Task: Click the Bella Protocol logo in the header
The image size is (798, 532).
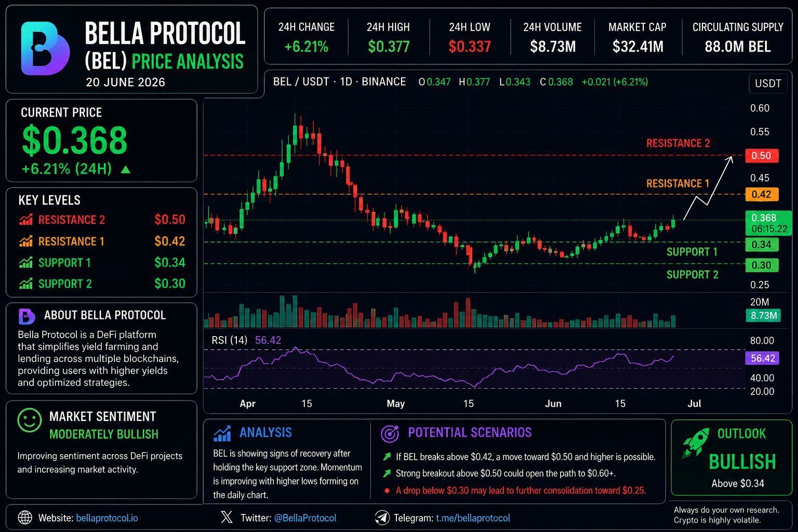Action: point(45,49)
